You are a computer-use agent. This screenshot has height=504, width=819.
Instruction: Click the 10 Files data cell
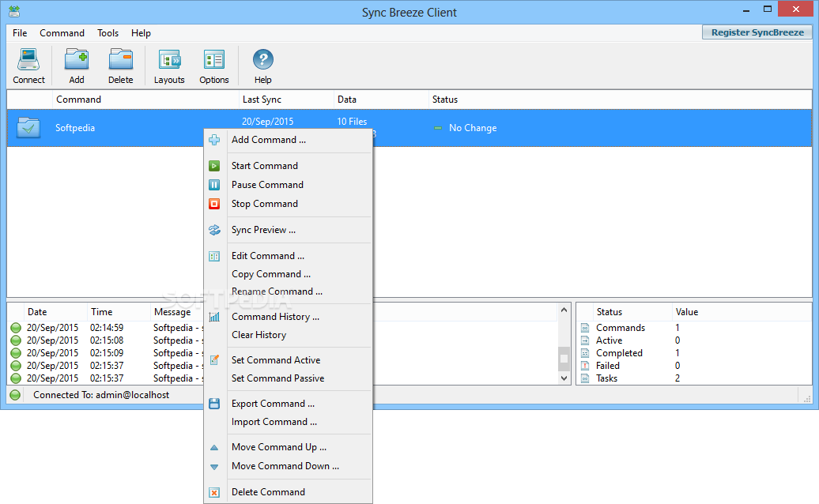click(x=352, y=122)
